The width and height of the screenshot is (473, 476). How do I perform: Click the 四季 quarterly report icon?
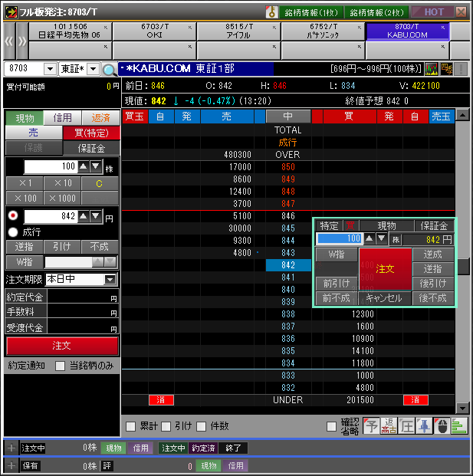(x=448, y=69)
